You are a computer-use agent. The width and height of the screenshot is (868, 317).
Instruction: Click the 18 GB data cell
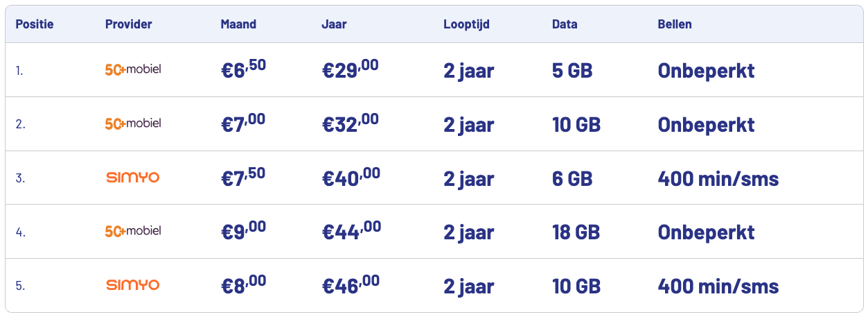tap(576, 232)
